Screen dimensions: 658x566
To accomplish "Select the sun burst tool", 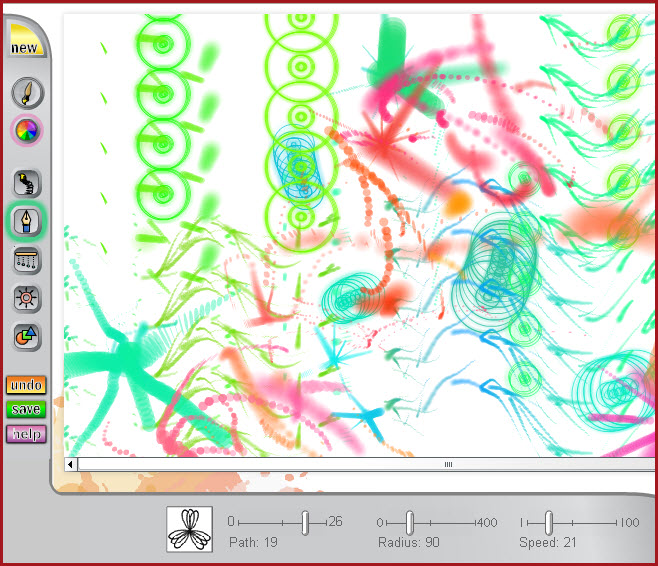I will click(x=26, y=298).
